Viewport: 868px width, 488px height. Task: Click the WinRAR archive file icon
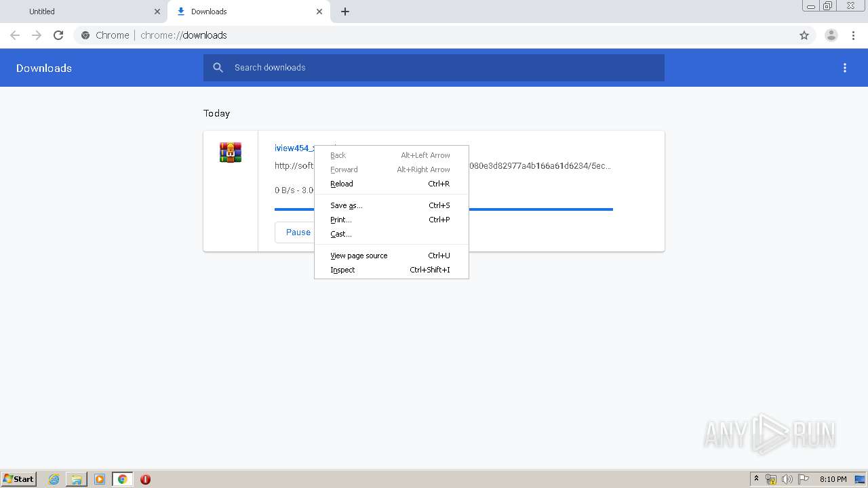[231, 152]
